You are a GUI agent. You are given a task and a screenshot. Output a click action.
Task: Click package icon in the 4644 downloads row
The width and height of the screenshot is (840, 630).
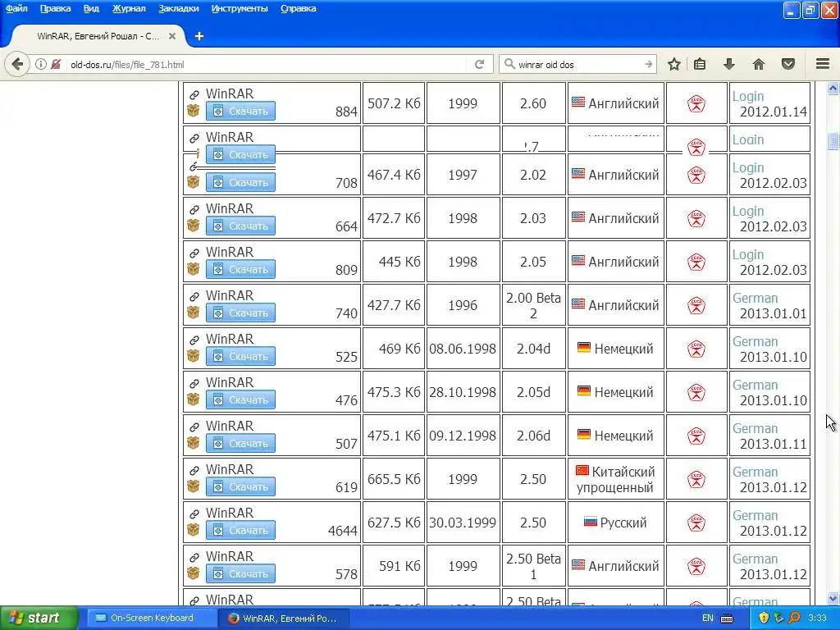click(x=193, y=530)
